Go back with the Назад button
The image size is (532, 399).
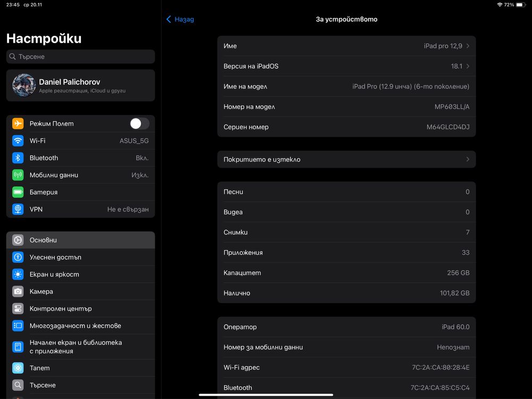click(180, 19)
